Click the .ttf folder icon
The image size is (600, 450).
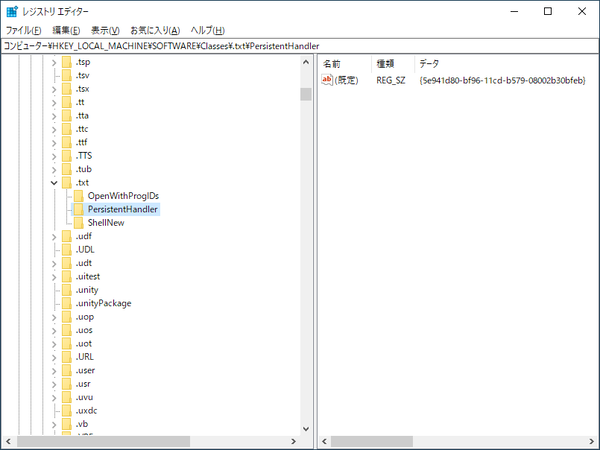coord(67,142)
